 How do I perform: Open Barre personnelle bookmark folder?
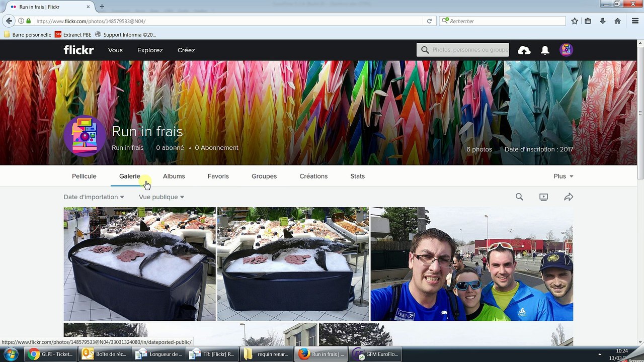(x=28, y=35)
